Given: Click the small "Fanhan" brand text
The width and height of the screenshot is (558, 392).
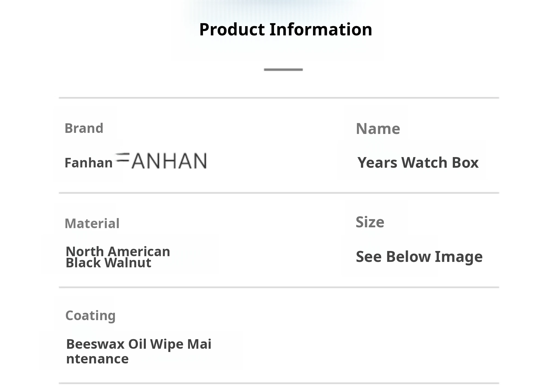Looking at the screenshot, I should click(x=89, y=163).
